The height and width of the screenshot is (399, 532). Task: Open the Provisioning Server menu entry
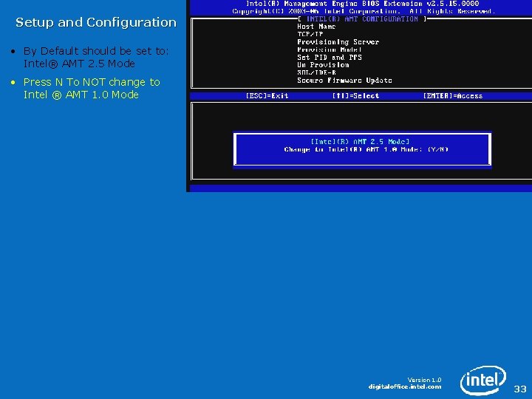338,42
